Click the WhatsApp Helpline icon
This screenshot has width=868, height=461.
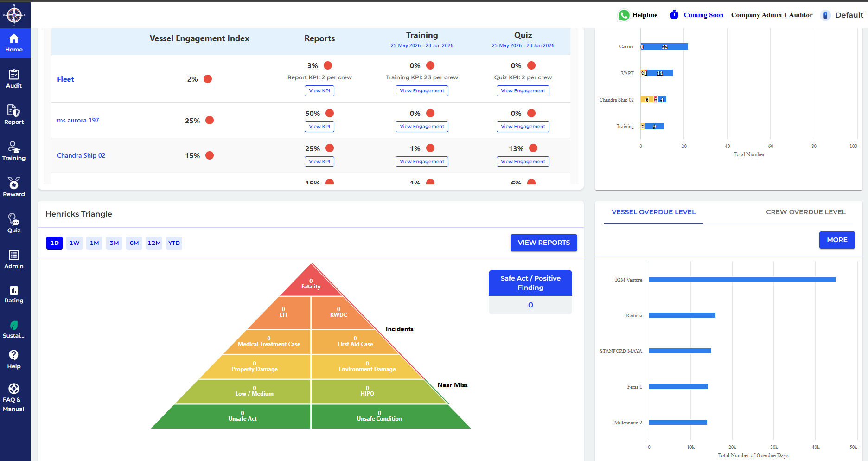coord(624,15)
